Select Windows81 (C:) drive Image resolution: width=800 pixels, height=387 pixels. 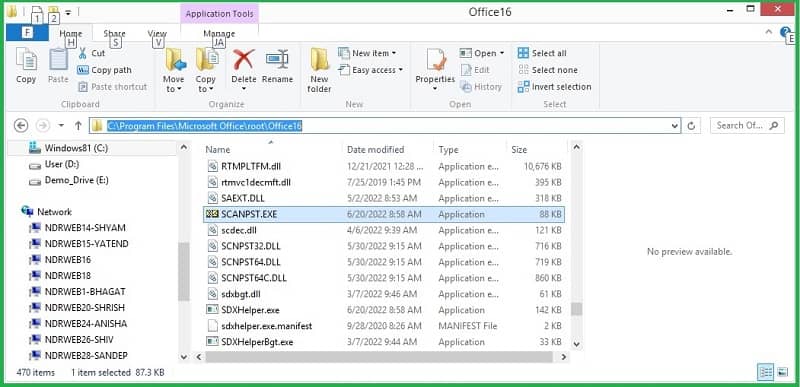pos(76,148)
